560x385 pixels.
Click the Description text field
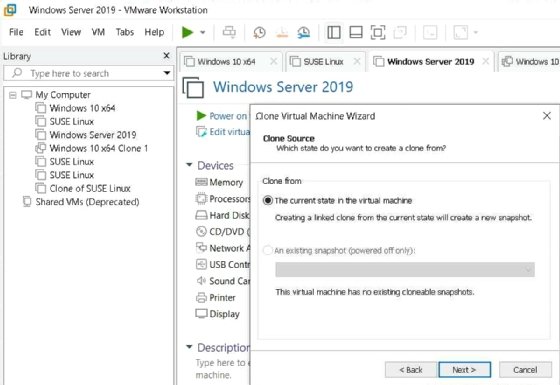pyautogui.click(x=222, y=369)
